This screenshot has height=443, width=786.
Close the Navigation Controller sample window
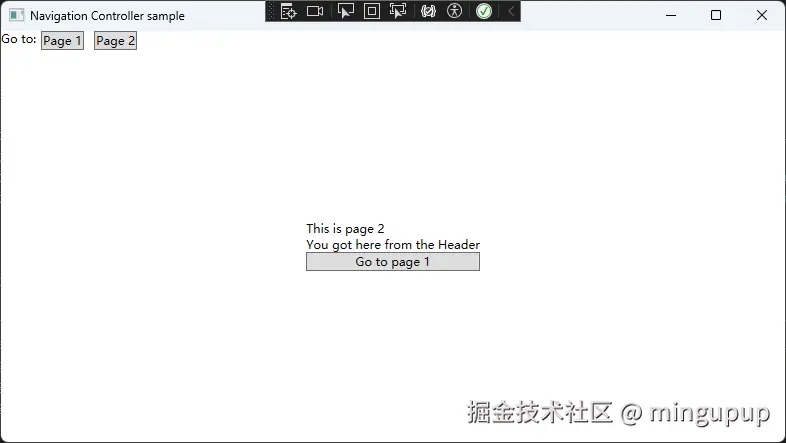click(x=761, y=15)
